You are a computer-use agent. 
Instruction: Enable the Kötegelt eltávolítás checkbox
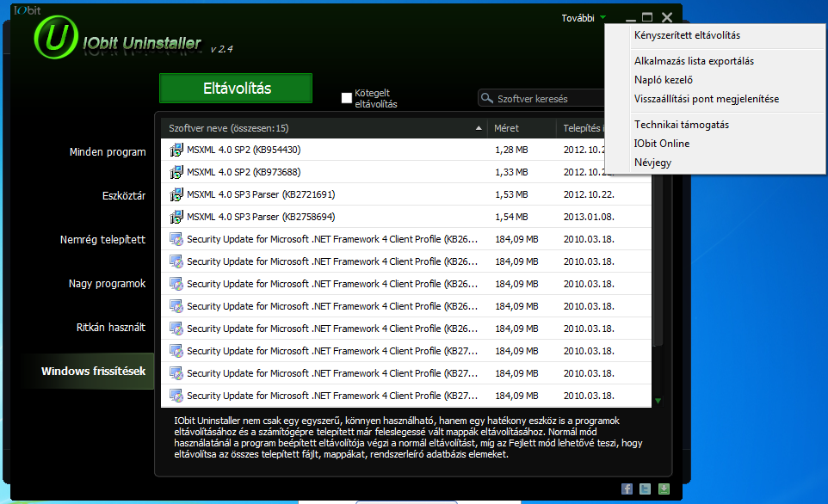(x=346, y=98)
